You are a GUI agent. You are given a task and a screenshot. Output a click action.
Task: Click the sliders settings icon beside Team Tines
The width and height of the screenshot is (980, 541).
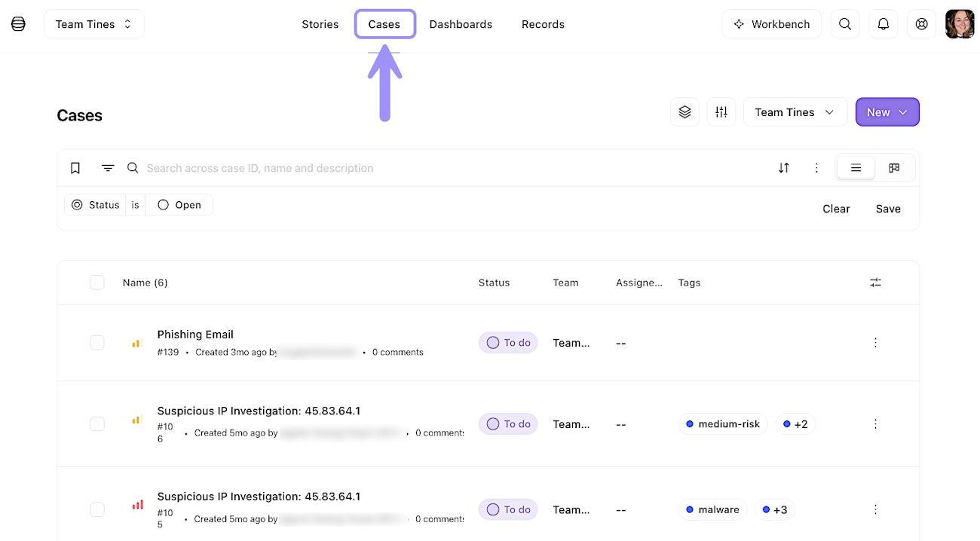coord(721,112)
